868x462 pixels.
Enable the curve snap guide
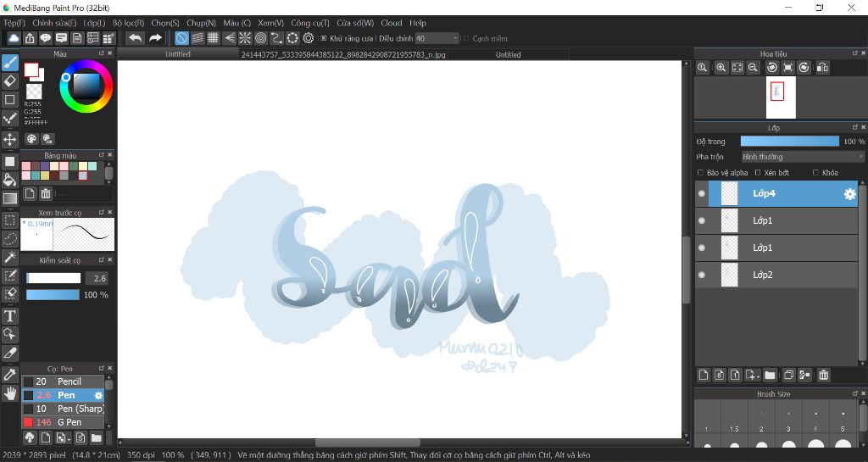pyautogui.click(x=277, y=38)
